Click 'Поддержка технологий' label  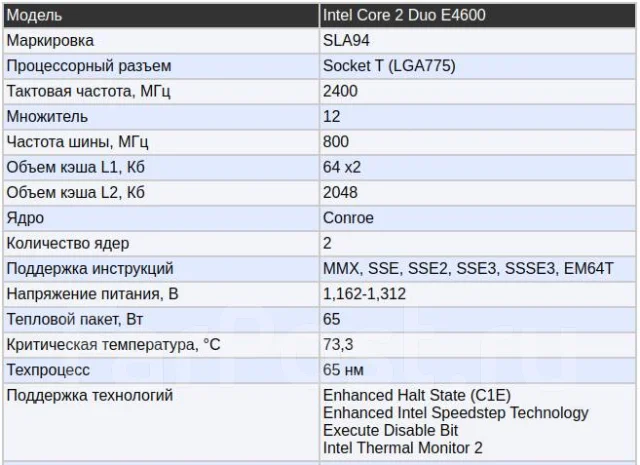coord(90,396)
